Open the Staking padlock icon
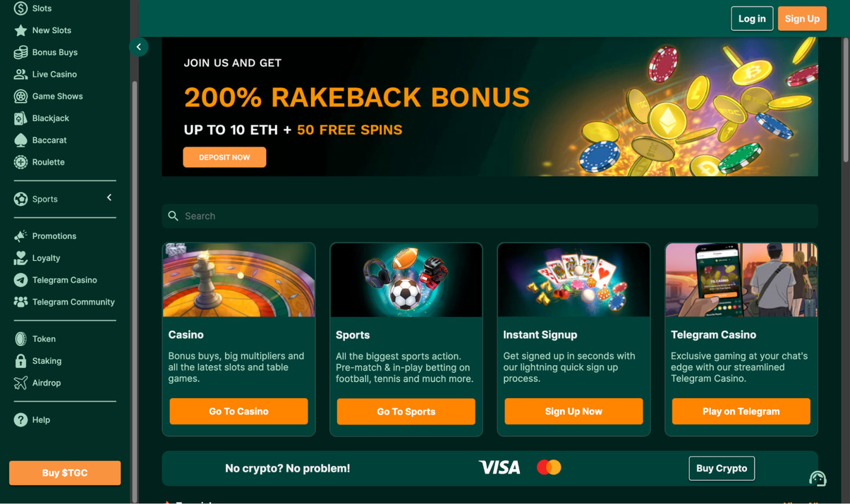 (x=20, y=361)
